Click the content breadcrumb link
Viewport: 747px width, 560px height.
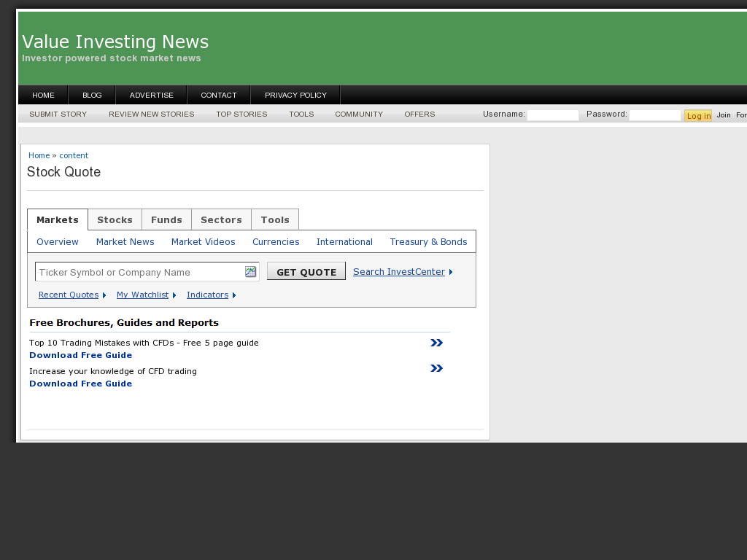74,155
